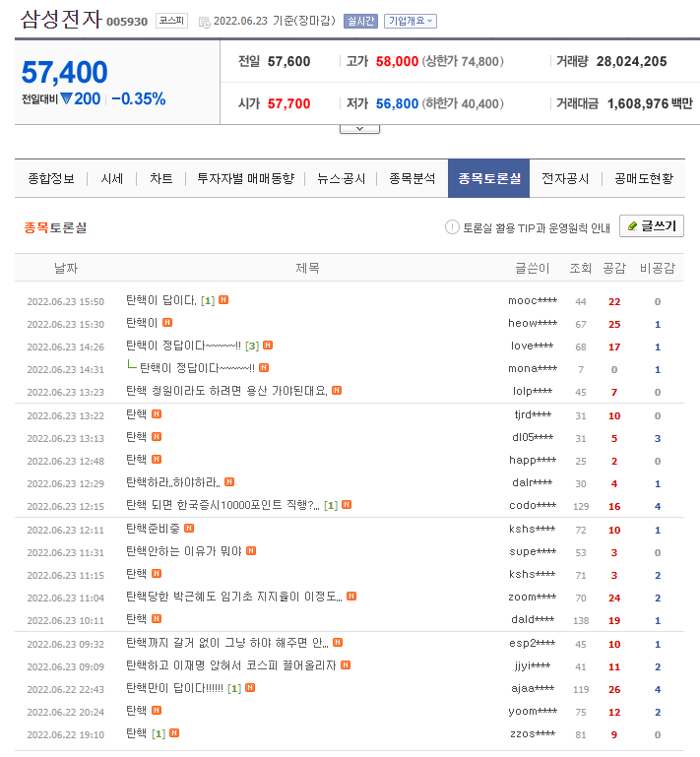
Task: Click author name zoom****
Action: coord(533,598)
